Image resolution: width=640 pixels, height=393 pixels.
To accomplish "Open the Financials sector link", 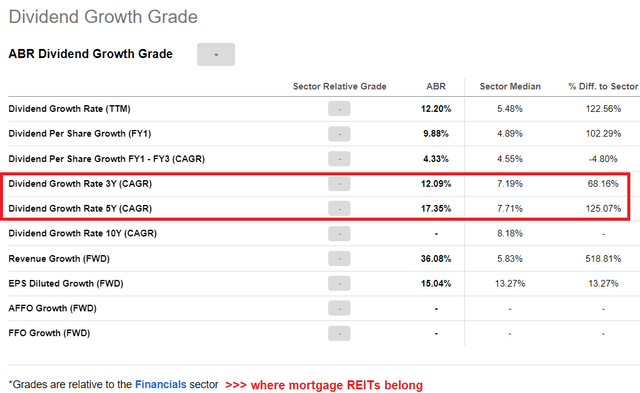I will pos(160,384).
